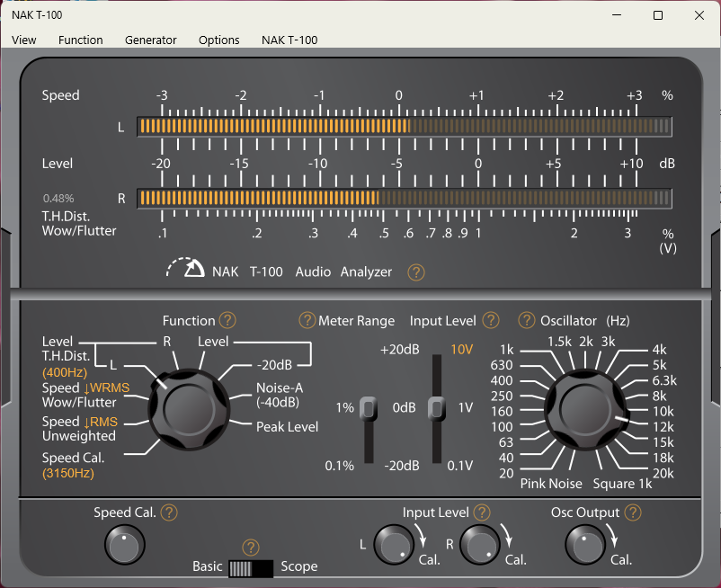The width and height of the screenshot is (721, 588).
Task: Set oscillator to 20k
Action: 663,473
